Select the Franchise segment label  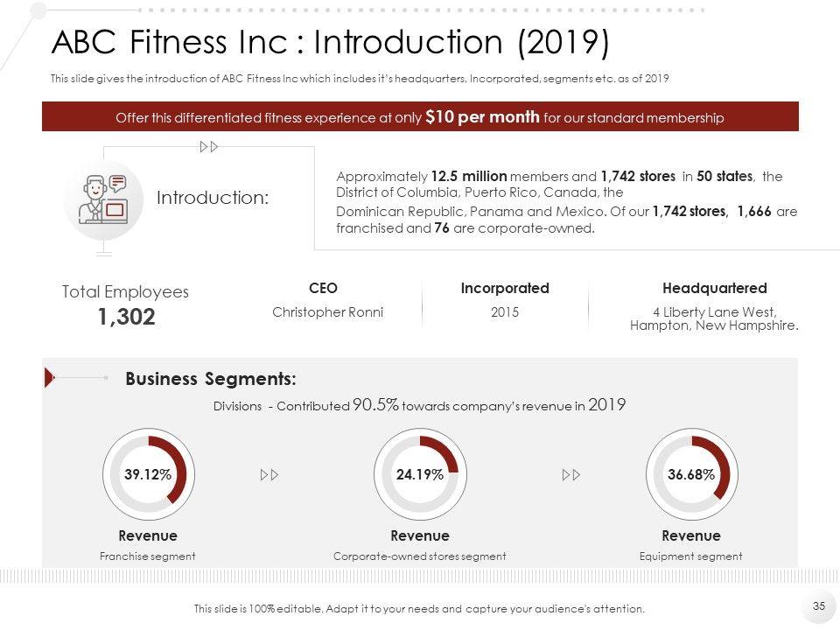click(148, 556)
